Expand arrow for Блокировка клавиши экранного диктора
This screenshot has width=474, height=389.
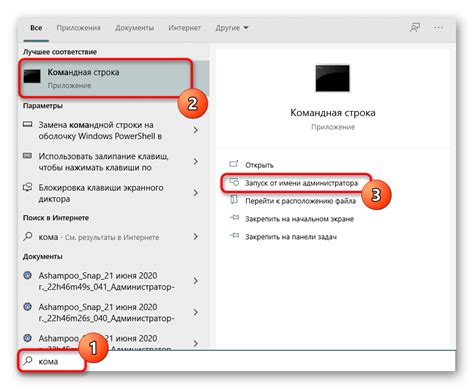point(196,193)
